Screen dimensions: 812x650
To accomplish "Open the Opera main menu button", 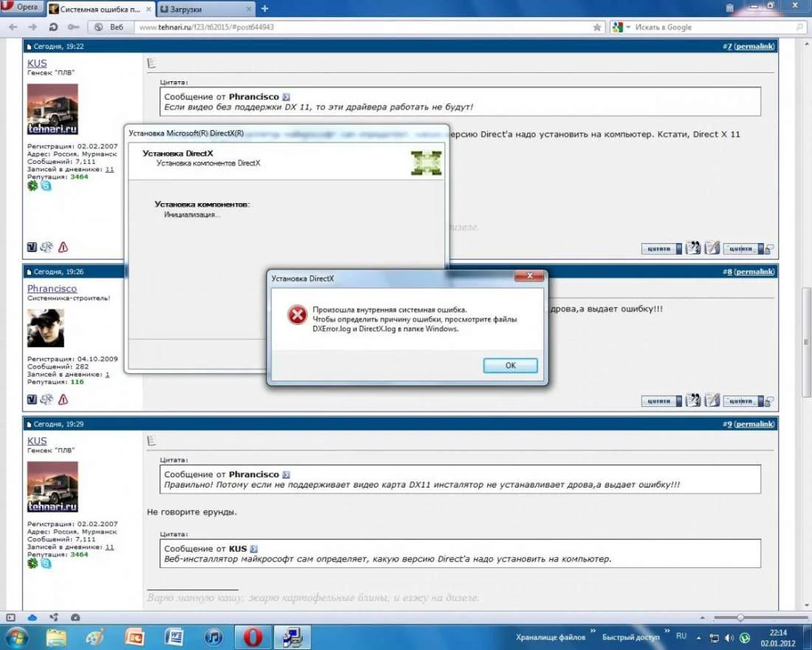I will (21, 7).
